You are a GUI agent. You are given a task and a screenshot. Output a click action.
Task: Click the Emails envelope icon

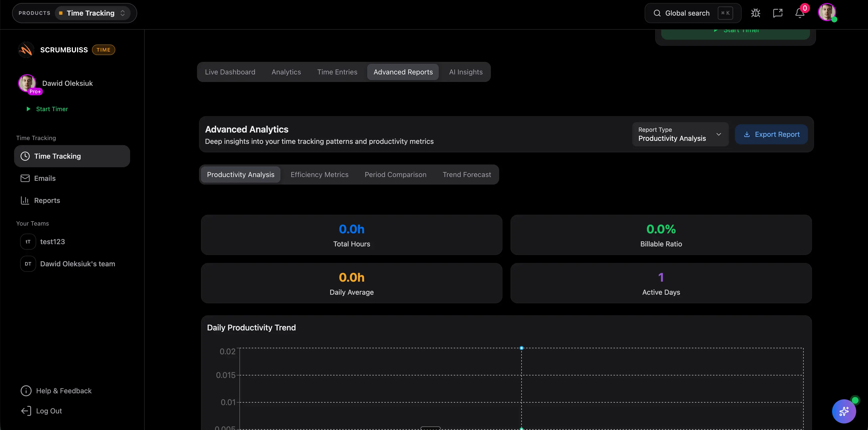pos(25,178)
